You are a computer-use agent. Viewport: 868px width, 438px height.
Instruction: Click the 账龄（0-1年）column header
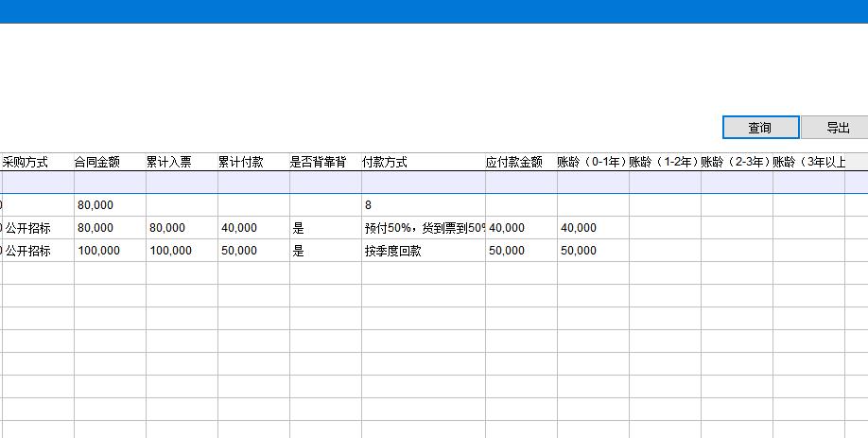point(592,162)
